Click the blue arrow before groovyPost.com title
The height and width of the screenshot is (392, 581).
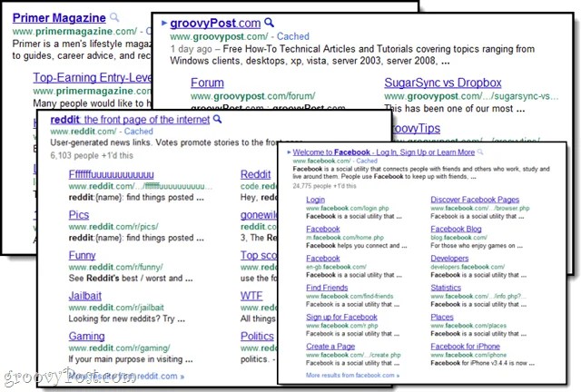[x=164, y=23]
